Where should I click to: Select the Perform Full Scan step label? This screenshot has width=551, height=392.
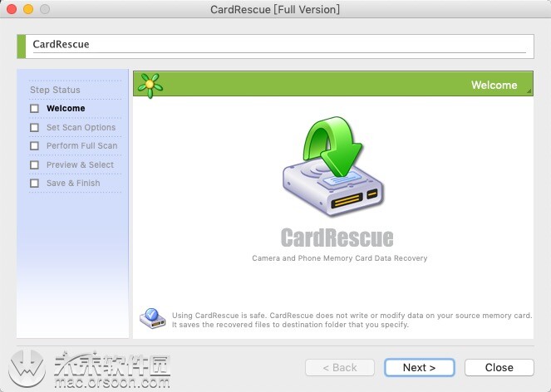click(82, 146)
